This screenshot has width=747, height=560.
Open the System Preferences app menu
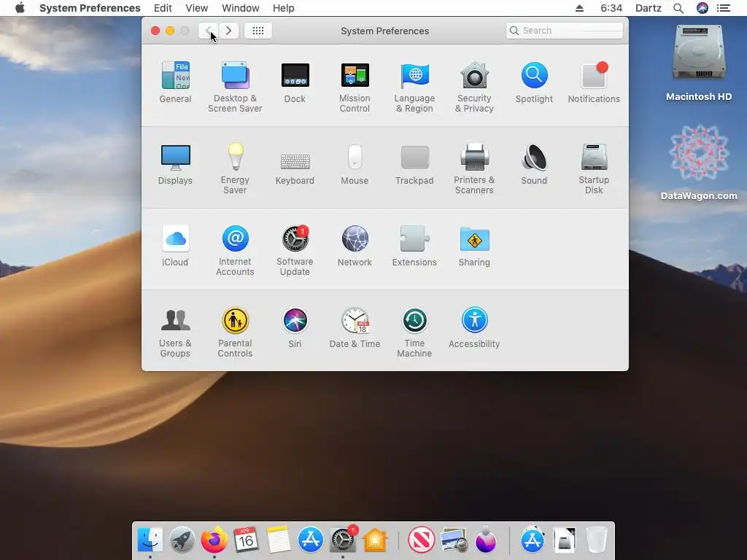pos(90,8)
